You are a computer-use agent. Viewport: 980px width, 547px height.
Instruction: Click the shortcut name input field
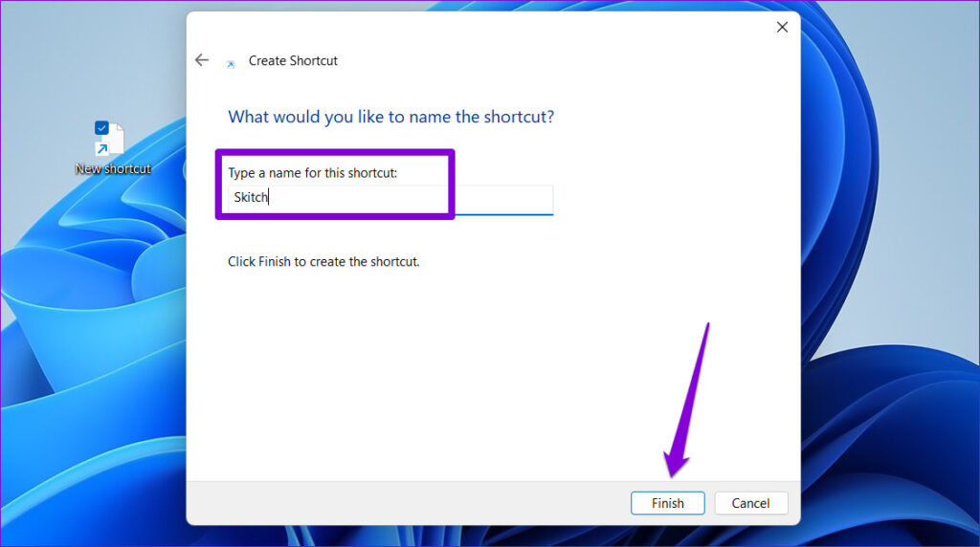point(390,200)
